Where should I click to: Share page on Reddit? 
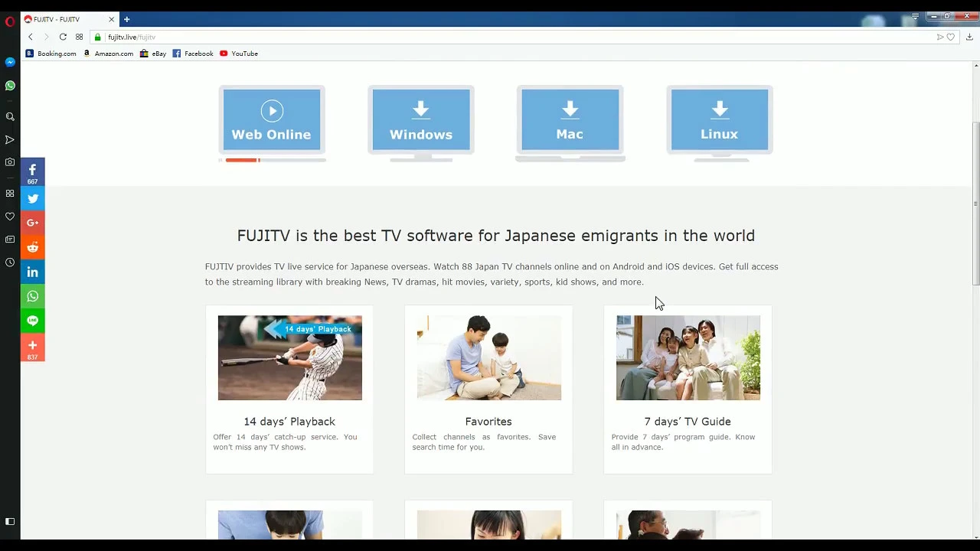pos(32,247)
